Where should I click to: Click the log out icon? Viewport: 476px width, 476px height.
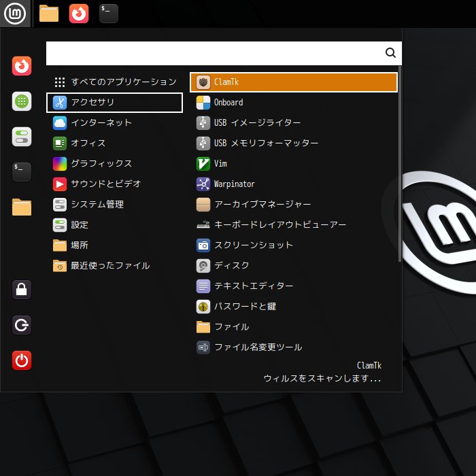tap(22, 325)
